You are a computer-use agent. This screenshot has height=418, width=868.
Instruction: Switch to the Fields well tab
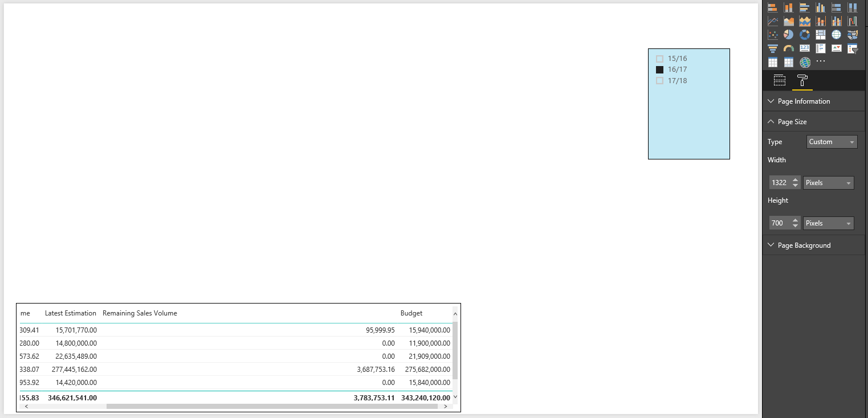coord(780,80)
